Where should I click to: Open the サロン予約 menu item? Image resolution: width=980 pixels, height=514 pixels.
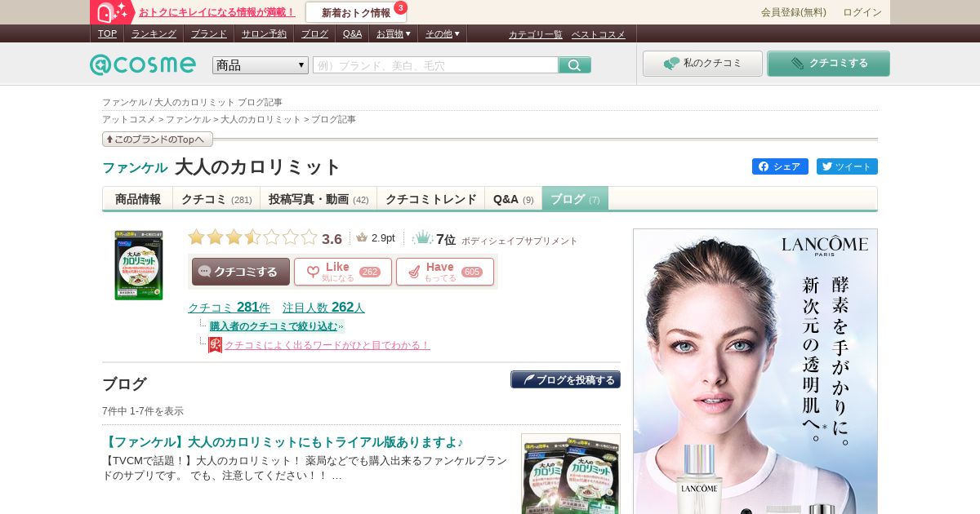pyautogui.click(x=264, y=33)
